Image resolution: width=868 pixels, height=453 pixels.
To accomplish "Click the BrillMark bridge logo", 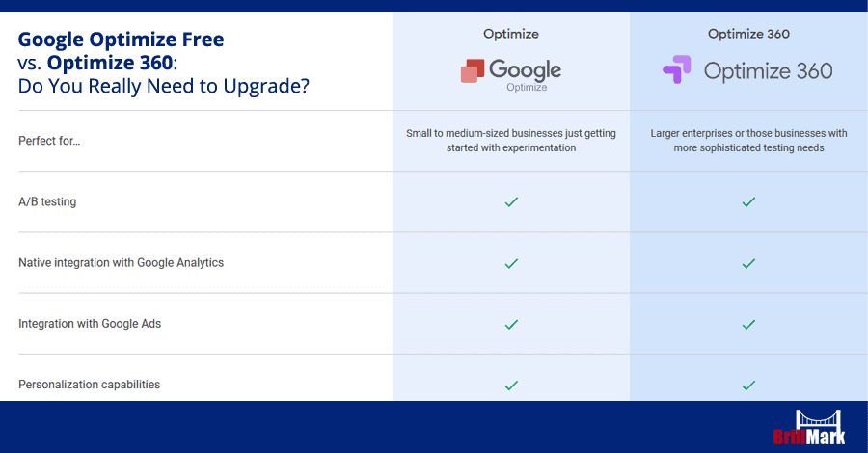I will (809, 428).
